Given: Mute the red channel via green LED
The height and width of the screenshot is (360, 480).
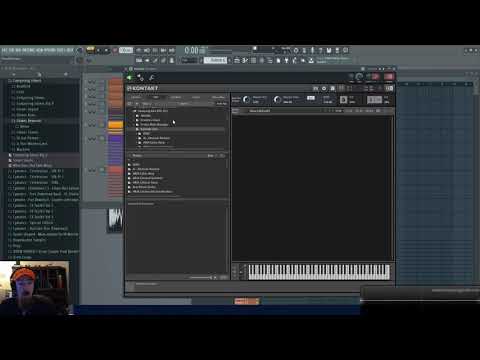Looking at the screenshot, I should 102,170.
